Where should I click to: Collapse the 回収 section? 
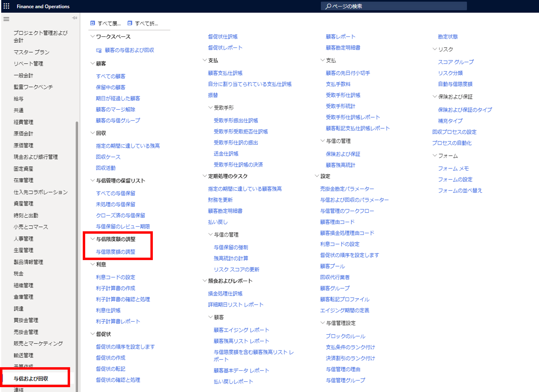point(93,133)
